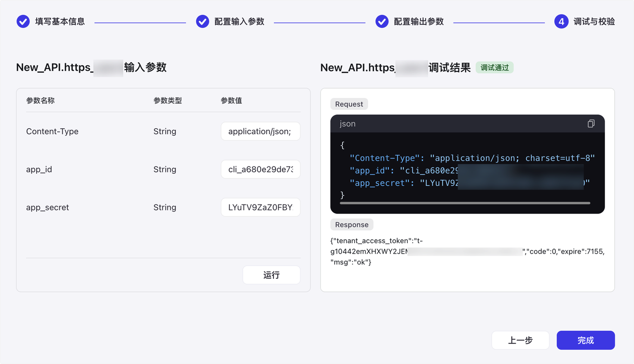Image resolution: width=634 pixels, height=364 pixels.
Task: Select the app_id value input box
Action: click(261, 169)
